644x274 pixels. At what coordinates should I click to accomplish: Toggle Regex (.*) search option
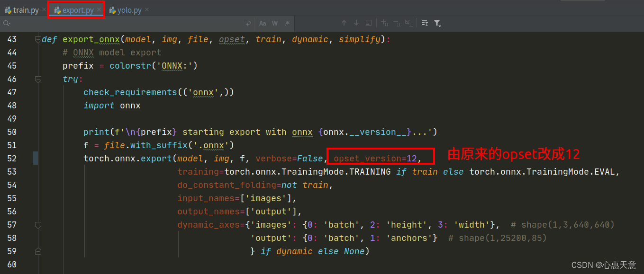(x=287, y=23)
